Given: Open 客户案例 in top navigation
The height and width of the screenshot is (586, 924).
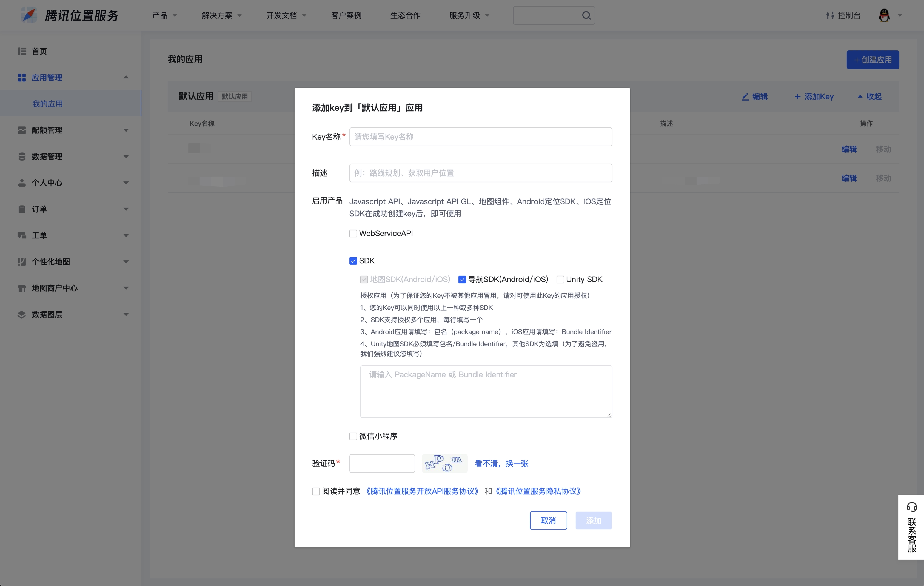Looking at the screenshot, I should (x=346, y=15).
